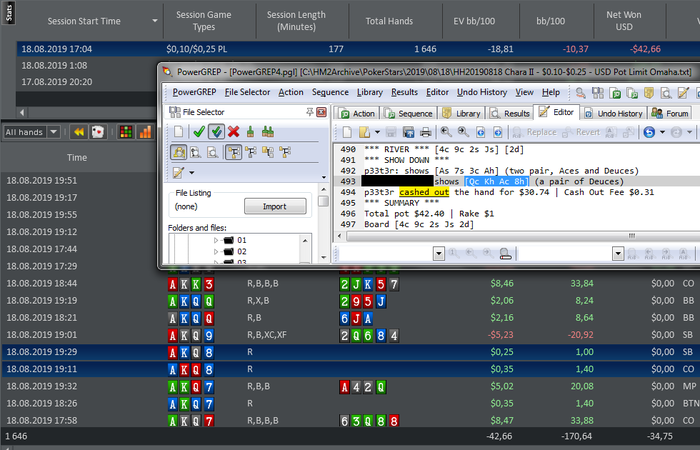
Task: Click the orange bar chart icon
Action: click(x=145, y=132)
